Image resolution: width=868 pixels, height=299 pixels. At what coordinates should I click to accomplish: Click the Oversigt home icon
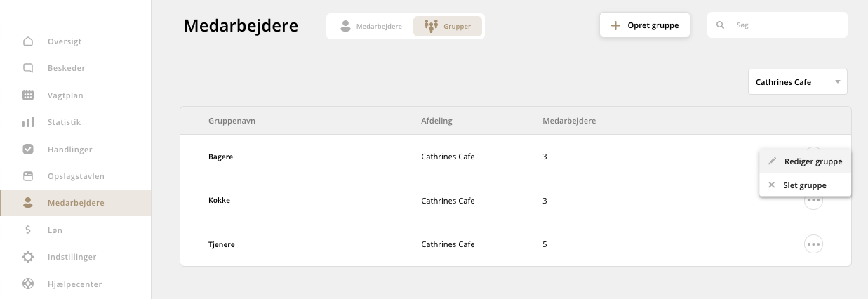(x=28, y=41)
